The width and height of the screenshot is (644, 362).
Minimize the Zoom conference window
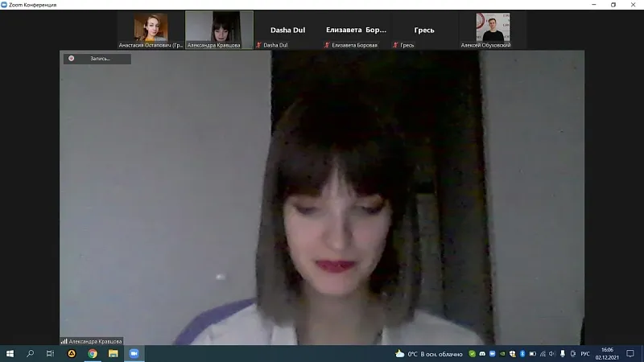594,5
